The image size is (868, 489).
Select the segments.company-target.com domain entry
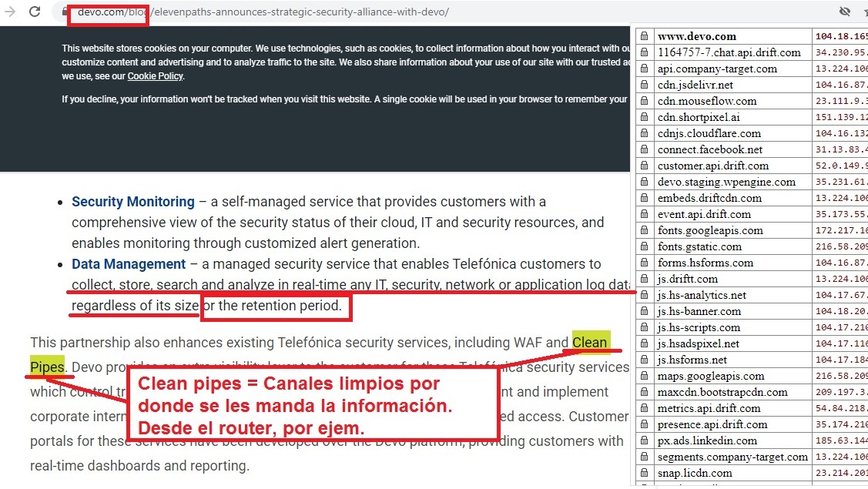(x=732, y=457)
